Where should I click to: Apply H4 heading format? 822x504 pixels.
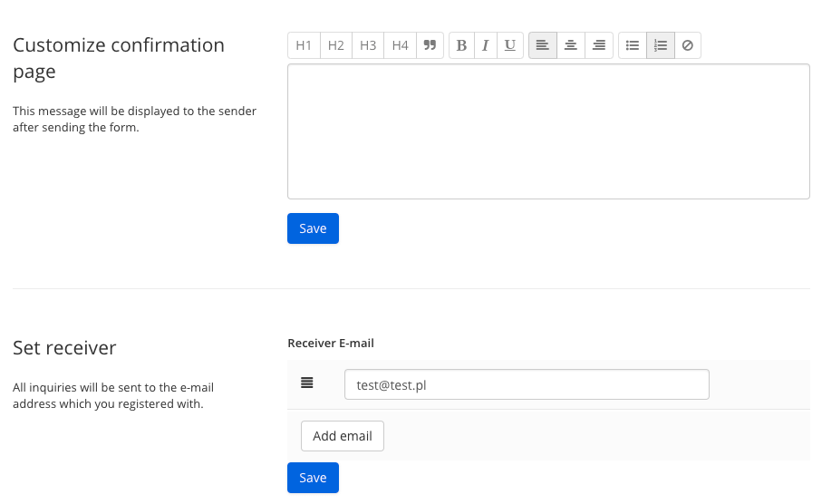pyautogui.click(x=400, y=45)
